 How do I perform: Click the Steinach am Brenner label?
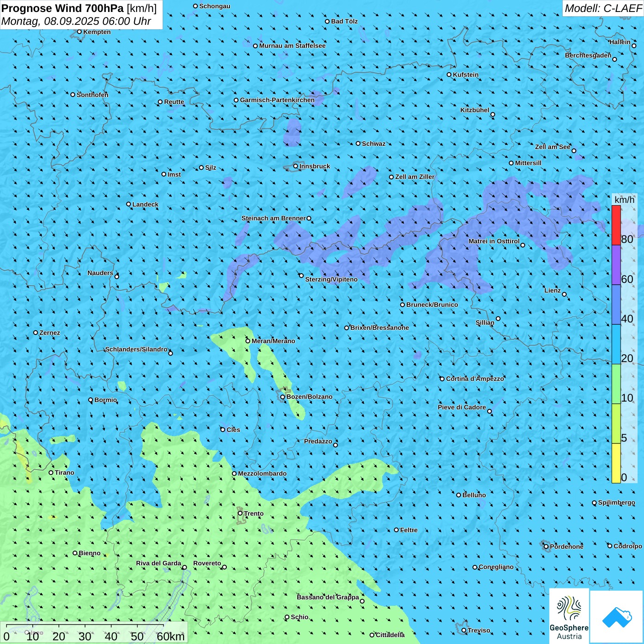[x=274, y=218]
